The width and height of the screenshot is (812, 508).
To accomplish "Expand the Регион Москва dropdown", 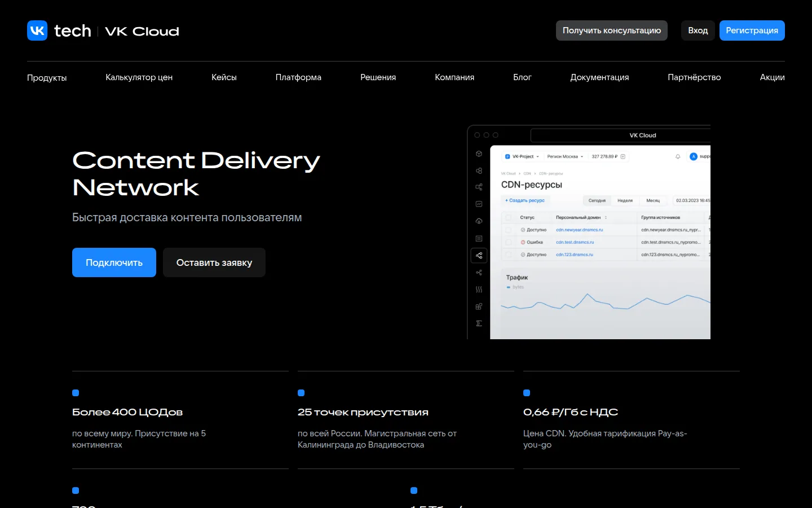I will (x=565, y=156).
